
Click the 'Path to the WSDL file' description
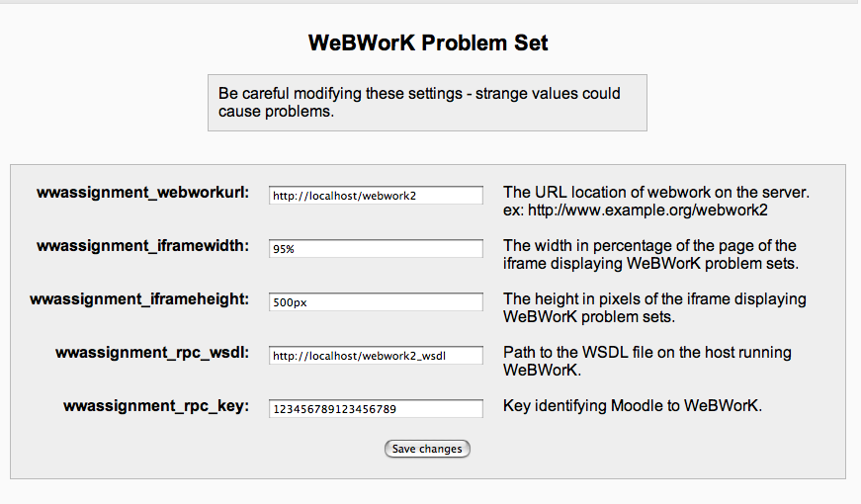[x=647, y=362]
